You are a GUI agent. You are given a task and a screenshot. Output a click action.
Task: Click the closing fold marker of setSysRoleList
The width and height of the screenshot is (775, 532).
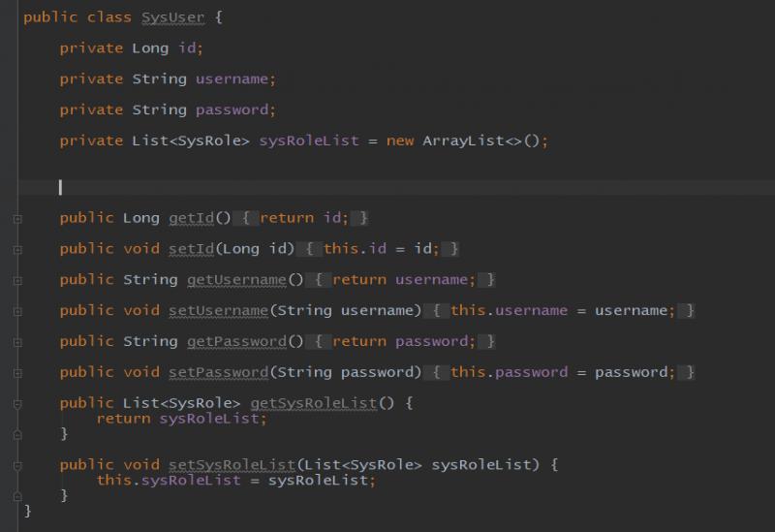[17, 496]
